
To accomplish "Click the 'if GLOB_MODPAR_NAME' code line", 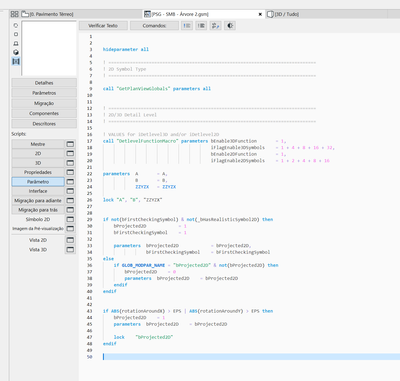I will 196,265.
